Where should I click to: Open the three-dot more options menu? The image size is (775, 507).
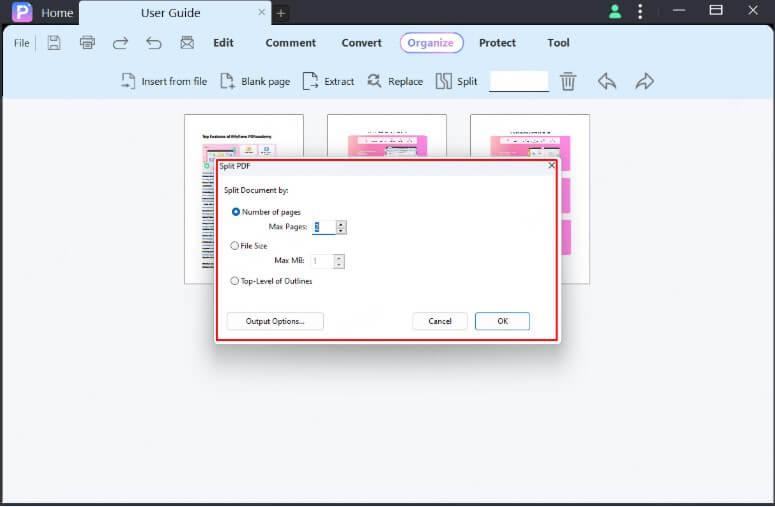pyautogui.click(x=640, y=11)
